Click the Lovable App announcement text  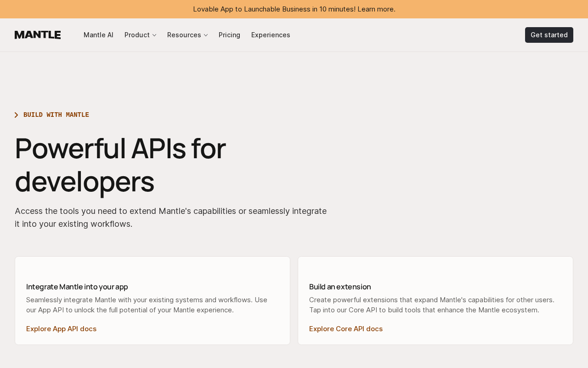coord(274,9)
